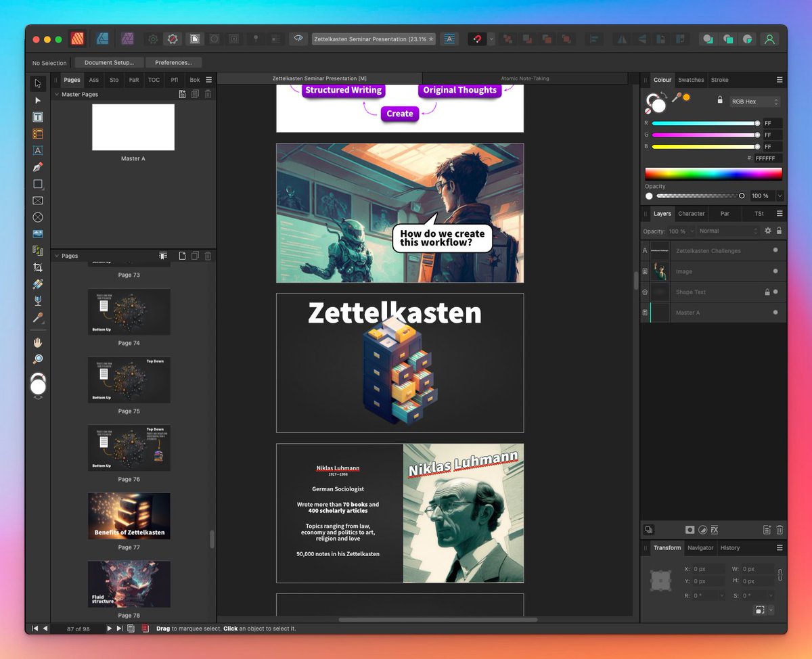Toggle visibility of Master A layer
812x659 pixels.
775,313
